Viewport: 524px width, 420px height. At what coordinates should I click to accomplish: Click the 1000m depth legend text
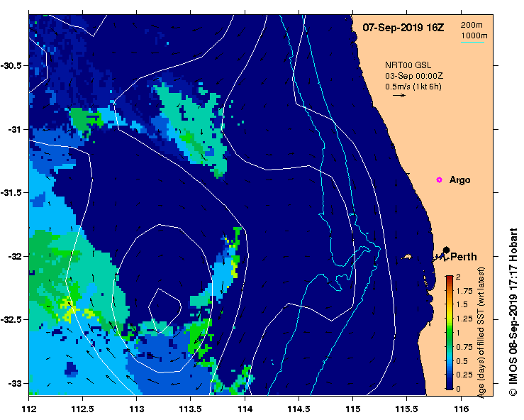click(474, 35)
